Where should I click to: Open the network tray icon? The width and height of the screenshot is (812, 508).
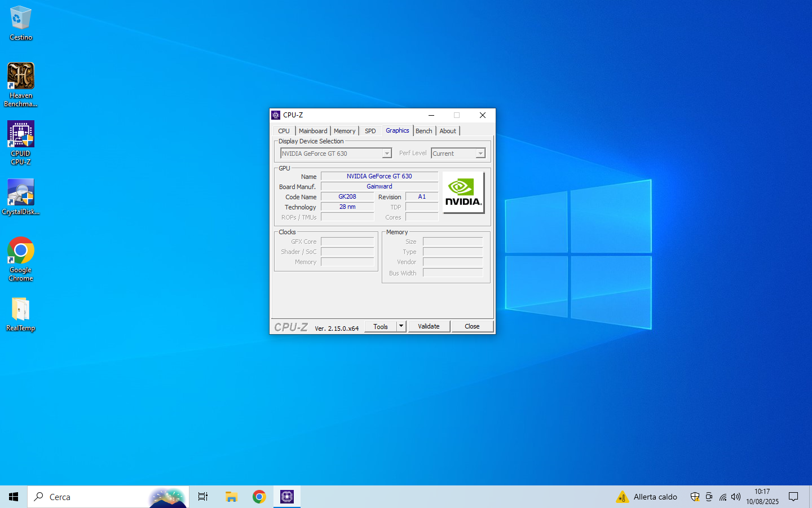722,497
